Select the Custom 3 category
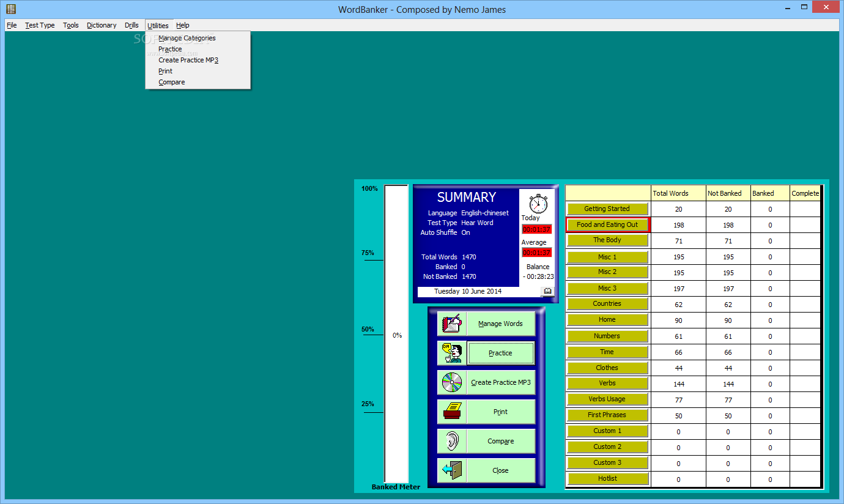 pyautogui.click(x=607, y=462)
